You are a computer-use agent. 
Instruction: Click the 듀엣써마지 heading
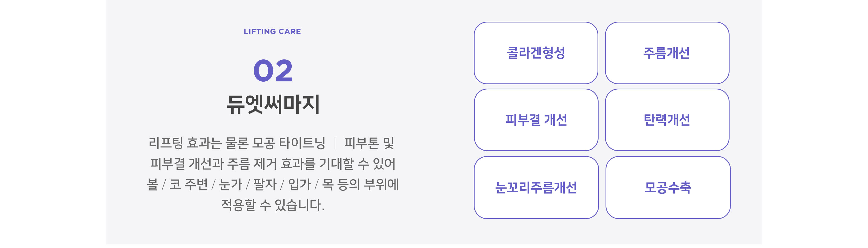(x=273, y=104)
